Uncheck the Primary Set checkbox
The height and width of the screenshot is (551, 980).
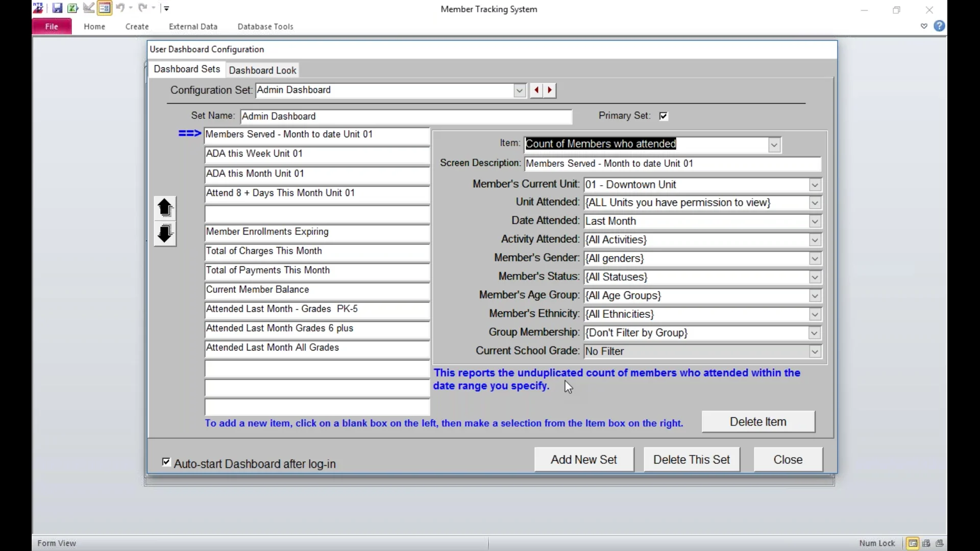pyautogui.click(x=663, y=116)
